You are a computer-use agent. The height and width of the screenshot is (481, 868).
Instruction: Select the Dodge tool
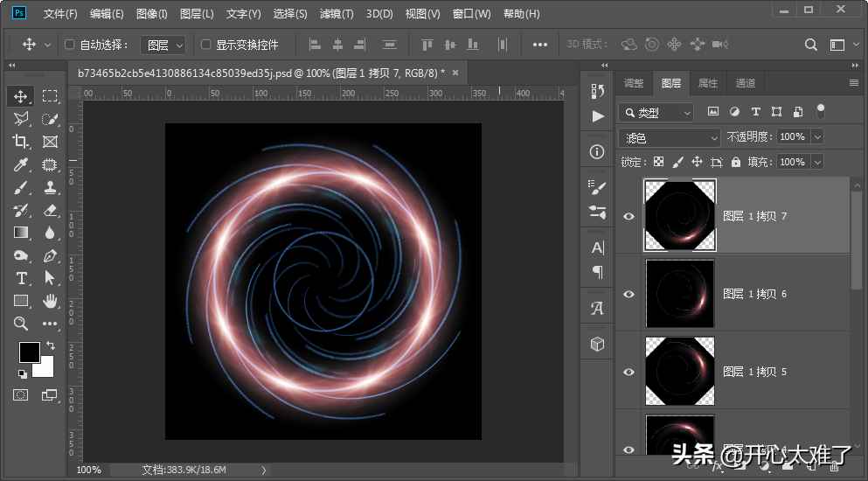(x=20, y=255)
